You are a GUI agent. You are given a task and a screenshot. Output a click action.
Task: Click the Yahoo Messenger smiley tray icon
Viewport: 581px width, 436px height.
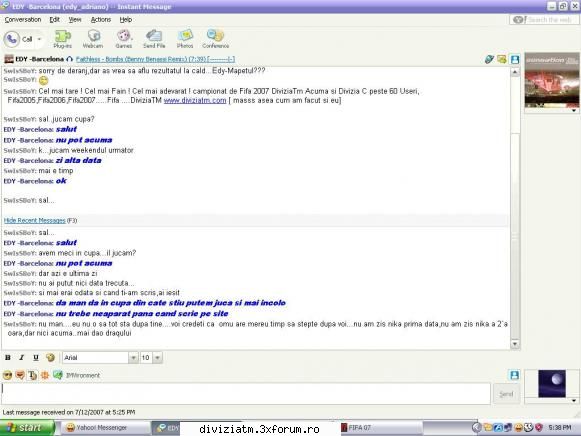pyautogui.click(x=519, y=427)
